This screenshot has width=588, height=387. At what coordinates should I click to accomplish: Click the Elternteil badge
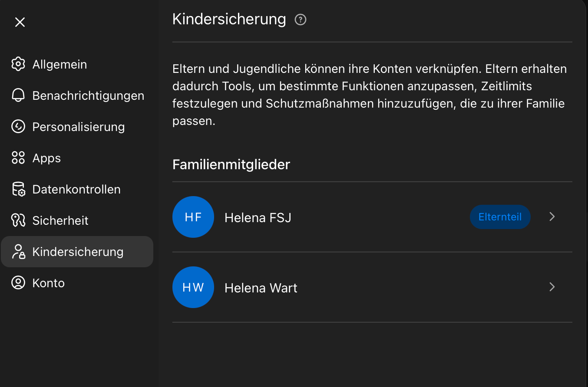pos(500,217)
